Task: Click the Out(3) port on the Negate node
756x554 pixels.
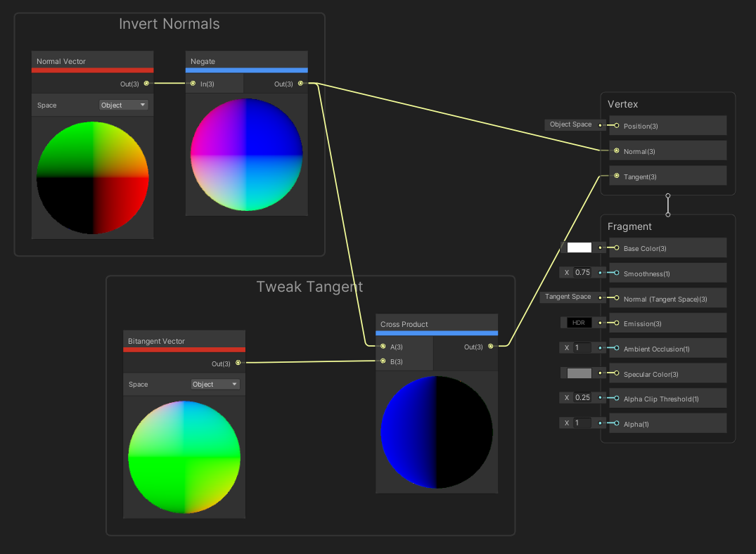Action: tap(300, 83)
